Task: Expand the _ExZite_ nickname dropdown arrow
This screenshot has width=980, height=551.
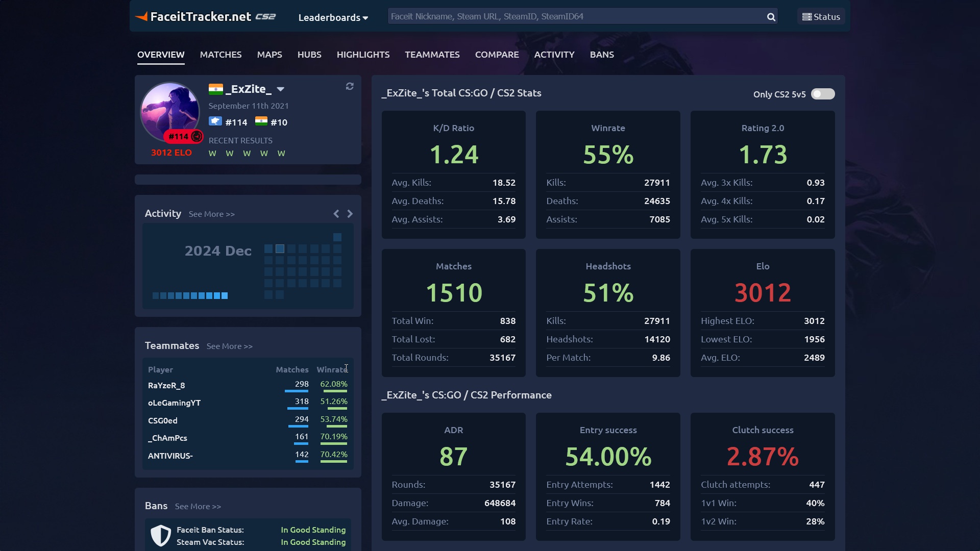Action: (280, 89)
